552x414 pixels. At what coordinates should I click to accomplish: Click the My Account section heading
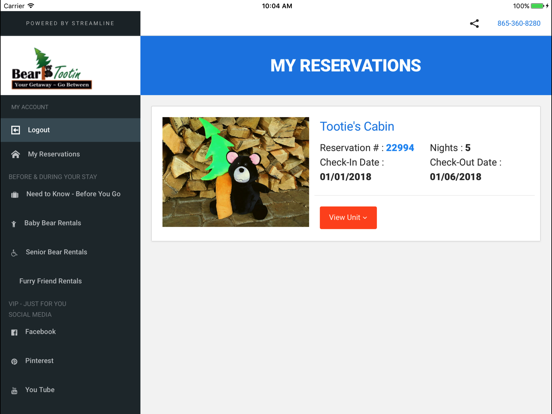[30, 107]
